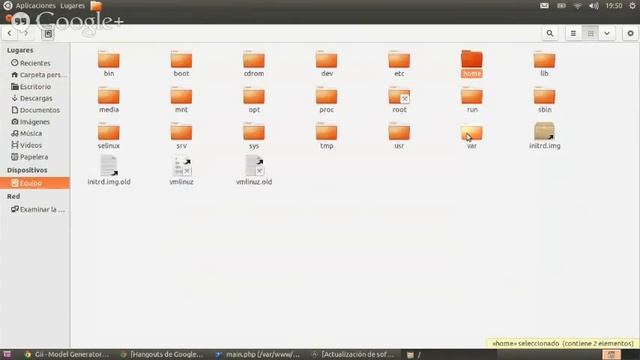Select the sys folder
Image resolution: width=640 pixels, height=360 pixels.
coord(254,136)
